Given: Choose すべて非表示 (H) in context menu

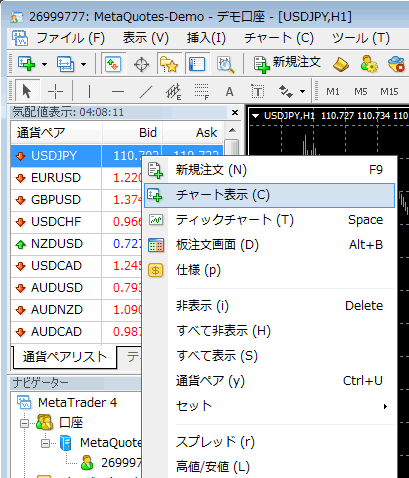Looking at the screenshot, I should coord(269,331).
